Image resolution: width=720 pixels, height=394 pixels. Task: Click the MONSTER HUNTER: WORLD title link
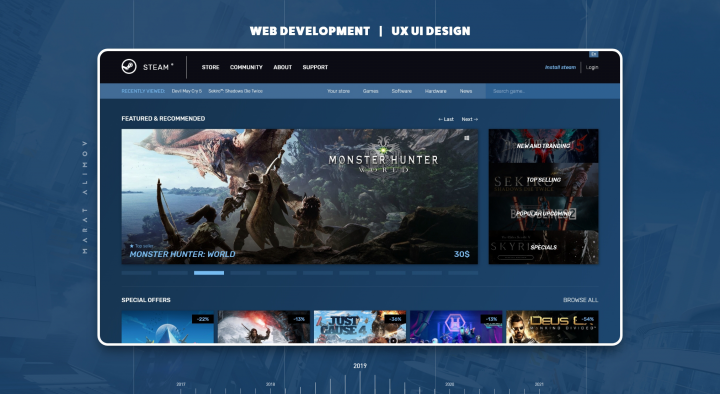point(182,254)
